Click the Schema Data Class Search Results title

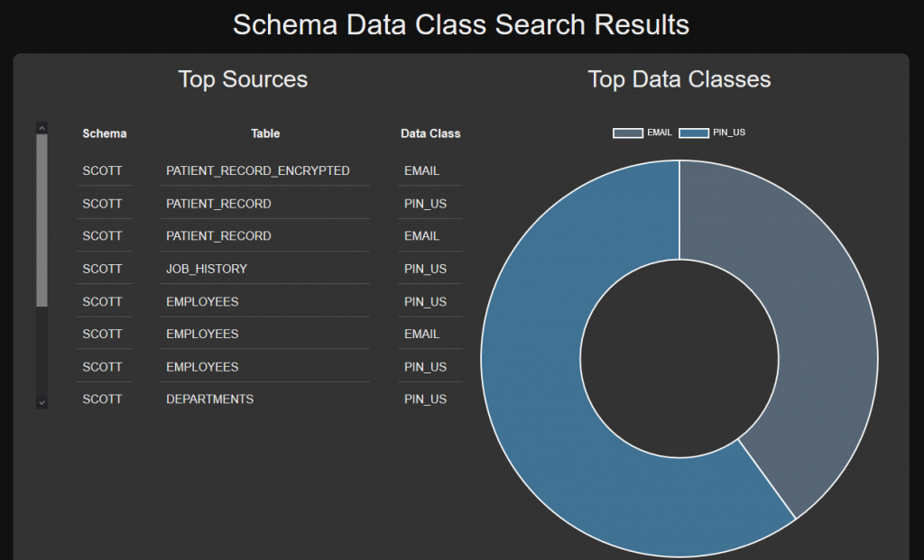point(461,24)
